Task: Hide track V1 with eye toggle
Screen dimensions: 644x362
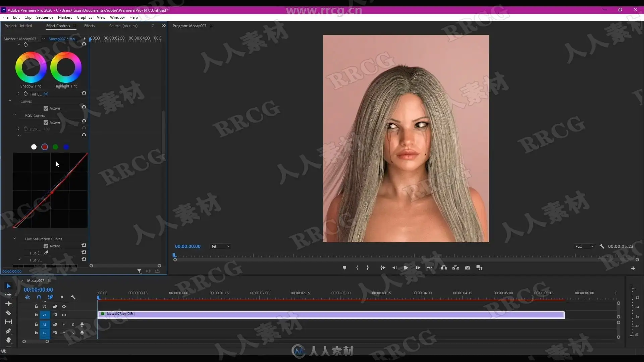Action: (64, 315)
